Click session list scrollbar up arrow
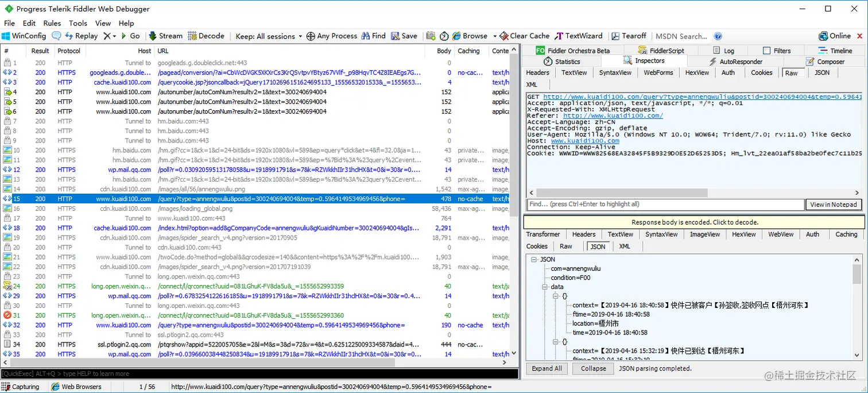The height and width of the screenshot is (393, 868). coord(514,51)
